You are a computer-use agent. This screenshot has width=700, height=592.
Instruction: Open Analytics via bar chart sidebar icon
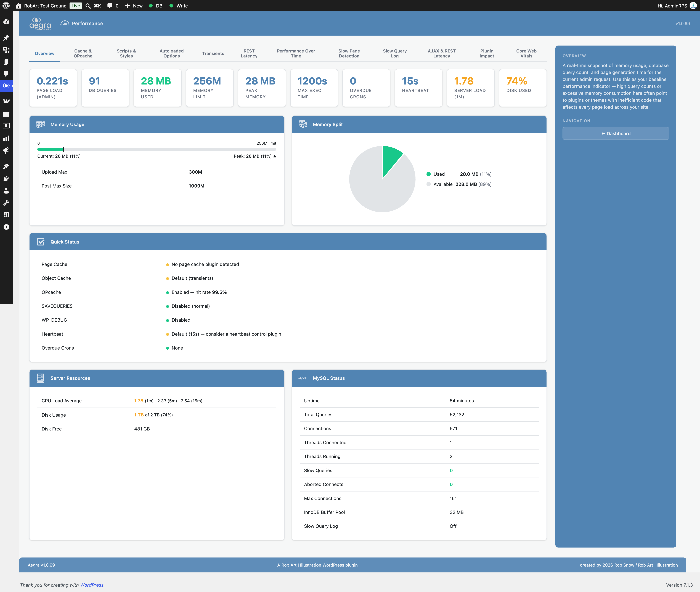coord(6,138)
